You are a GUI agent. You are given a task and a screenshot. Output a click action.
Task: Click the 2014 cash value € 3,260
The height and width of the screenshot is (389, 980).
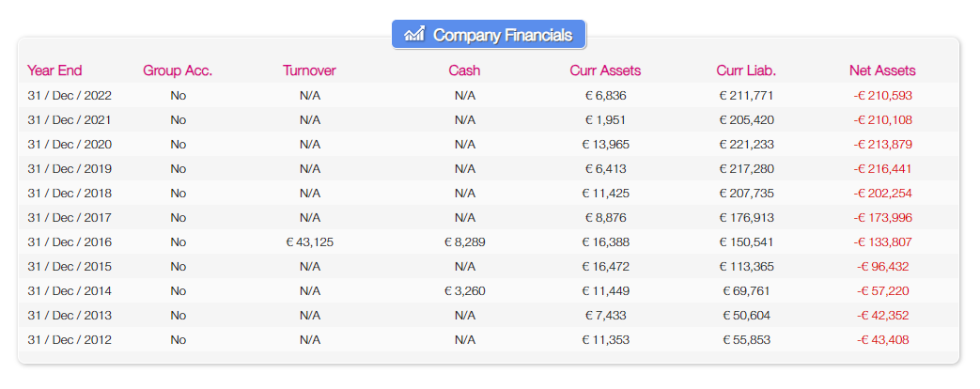point(464,291)
